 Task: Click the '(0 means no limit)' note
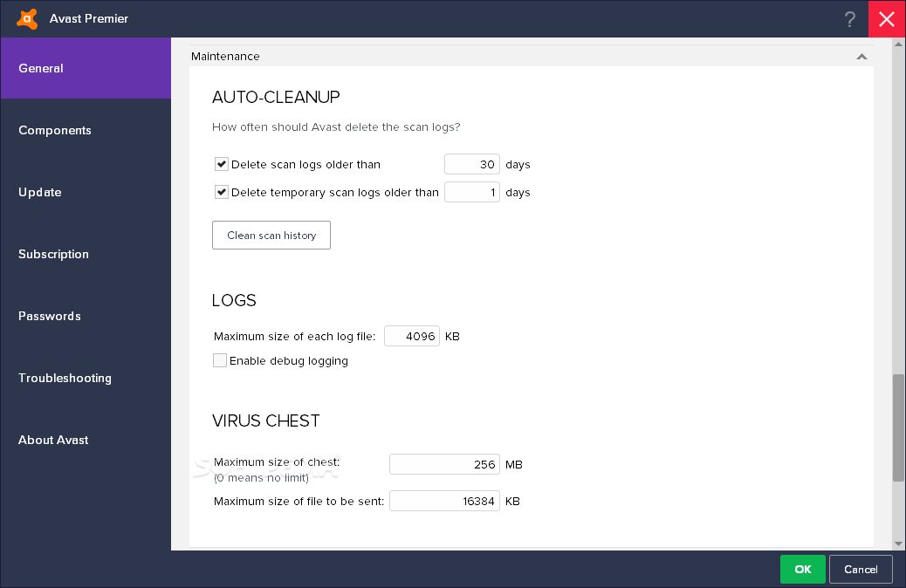[x=261, y=478]
